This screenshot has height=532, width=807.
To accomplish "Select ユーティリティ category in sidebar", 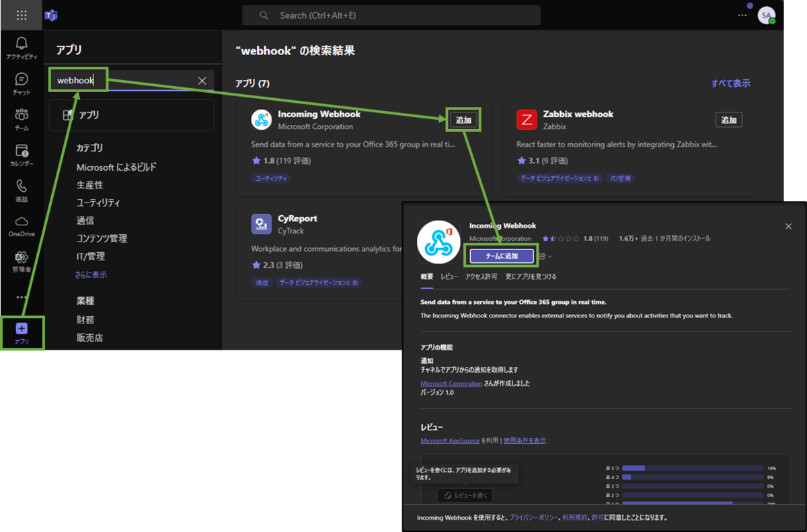I will (x=98, y=202).
